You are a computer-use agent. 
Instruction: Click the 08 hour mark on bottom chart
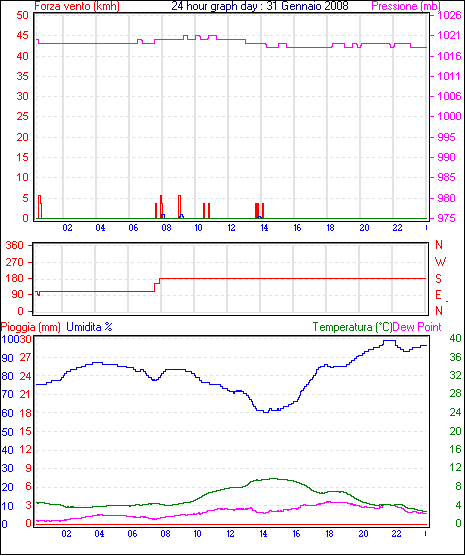tap(165, 533)
